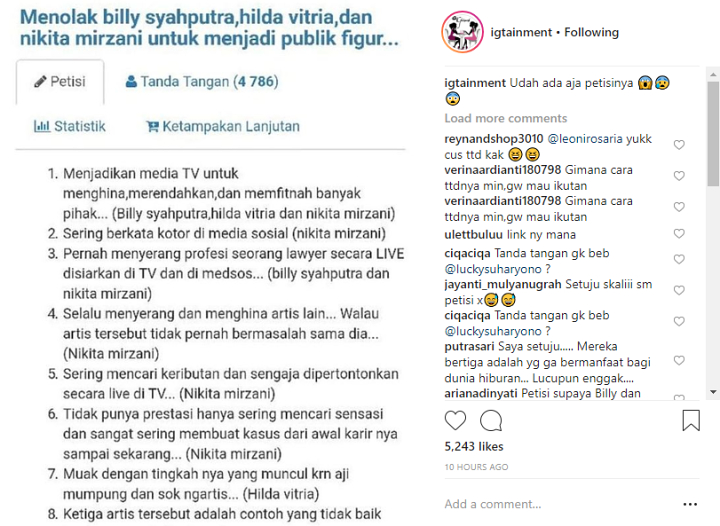This screenshot has height=526, width=720.
Task: Click the comments scrollbar thumb
Action: 713,133
